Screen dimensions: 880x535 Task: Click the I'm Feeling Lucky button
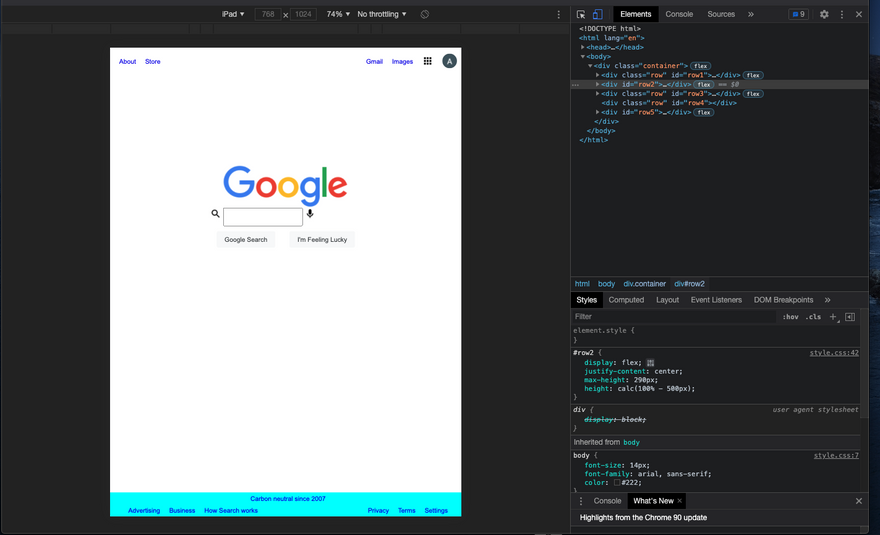322,240
